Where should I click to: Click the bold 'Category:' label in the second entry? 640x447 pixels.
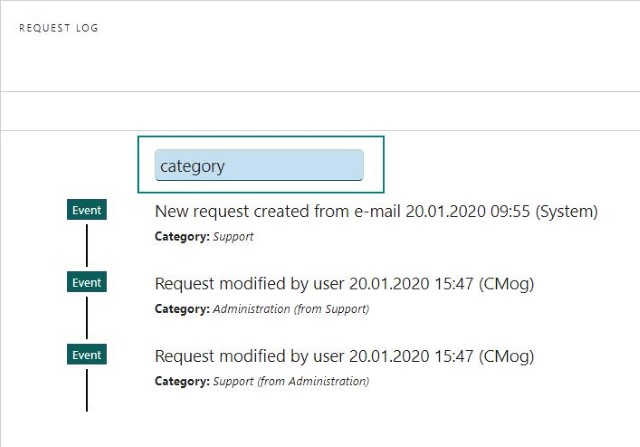pos(182,309)
